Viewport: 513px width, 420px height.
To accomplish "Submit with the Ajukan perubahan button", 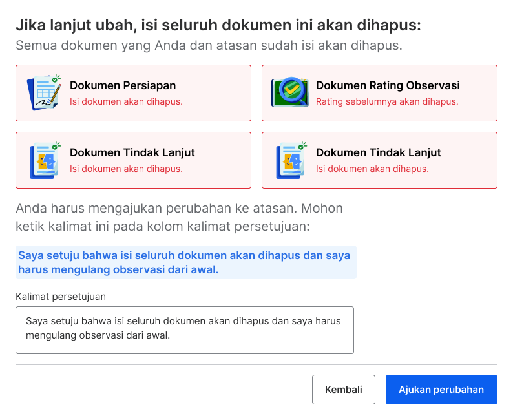I will tap(441, 390).
